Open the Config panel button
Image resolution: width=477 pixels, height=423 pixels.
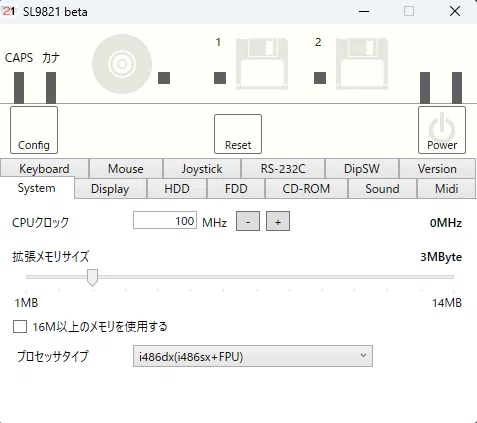34,130
